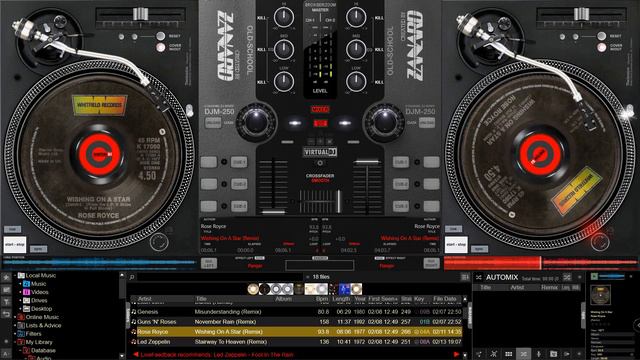Click the folder icon in sideview toolbar
This screenshot has height=360, width=640.
pyautogui.click(x=553, y=354)
